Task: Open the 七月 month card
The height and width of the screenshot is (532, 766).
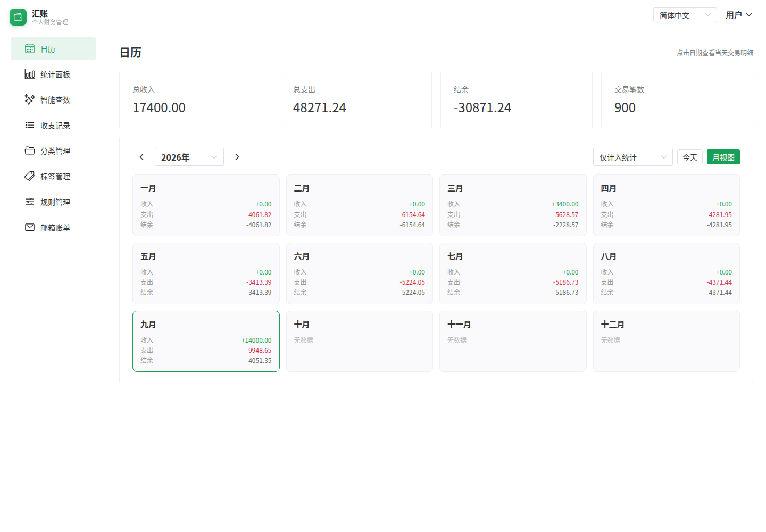Action: pos(513,273)
